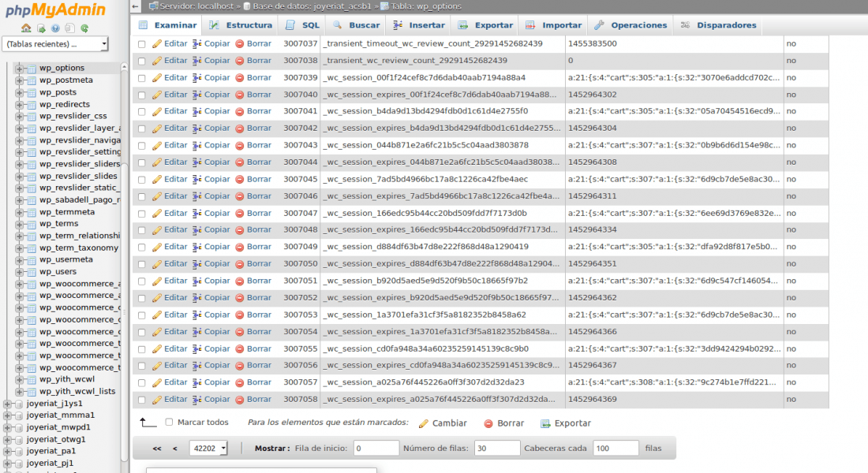Image resolution: width=868 pixels, height=473 pixels.
Task: Click red delete icon for row 3007058
Action: 240,400
